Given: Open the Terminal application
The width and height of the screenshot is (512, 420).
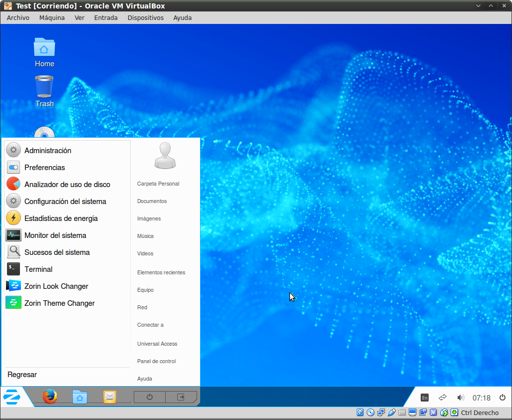Looking at the screenshot, I should [x=38, y=269].
